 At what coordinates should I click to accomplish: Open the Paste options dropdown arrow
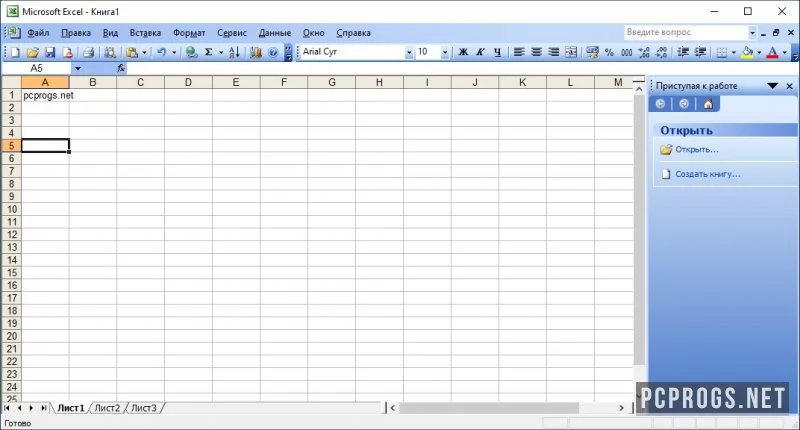click(144, 52)
